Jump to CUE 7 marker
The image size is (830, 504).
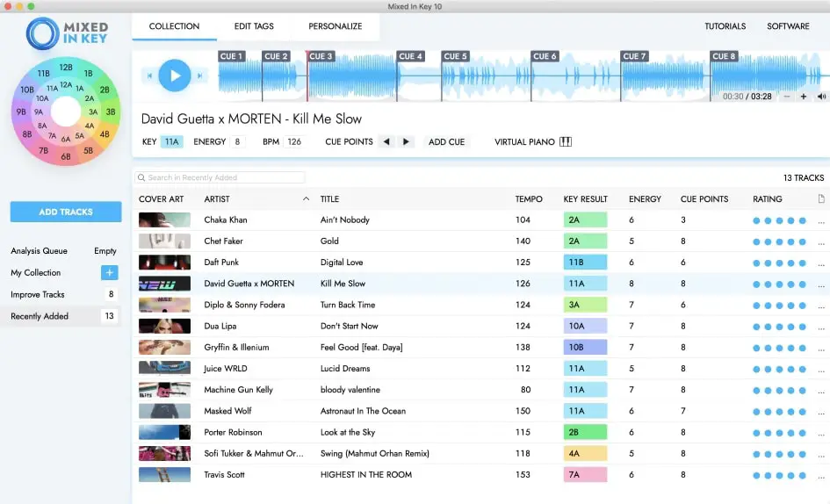click(634, 56)
